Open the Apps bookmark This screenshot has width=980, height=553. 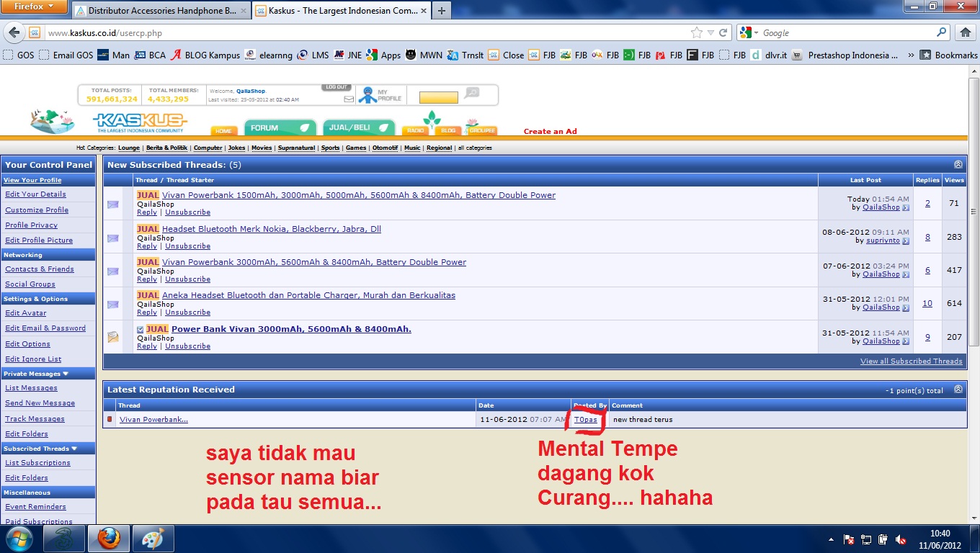click(383, 55)
